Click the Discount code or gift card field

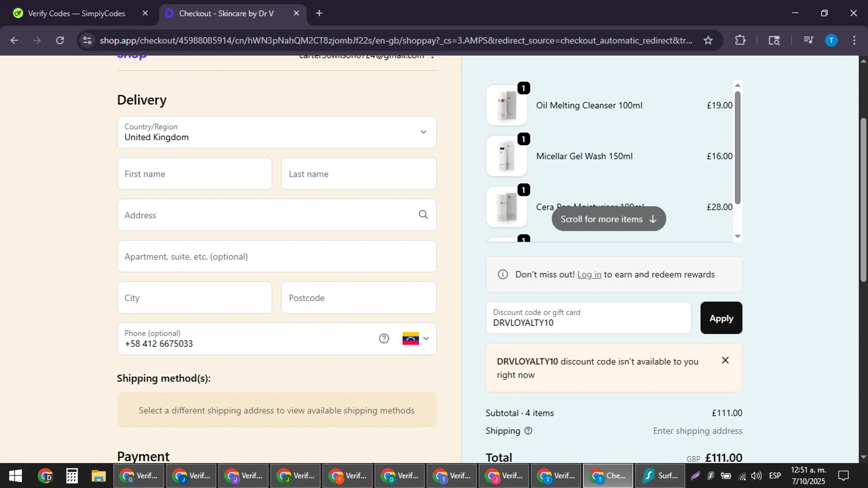589,318
